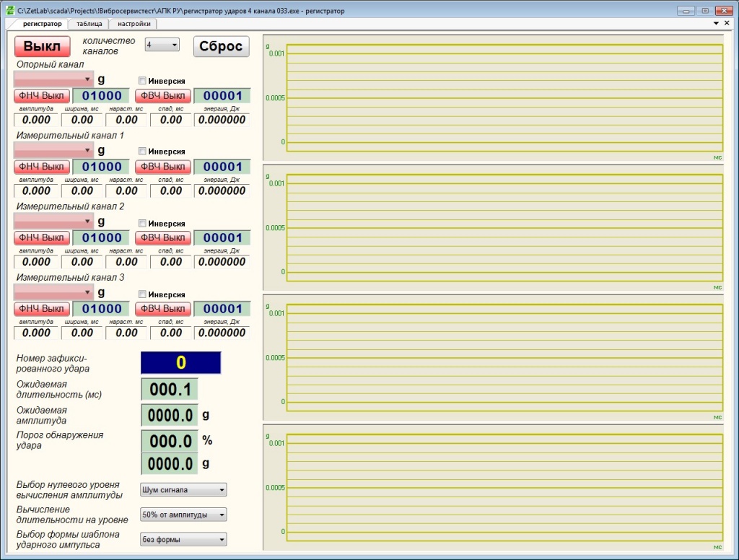Image resolution: width=739 pixels, height=560 pixels.
Task: Click the Ожидаемая амплитуда 0000.0 field
Action: pyautogui.click(x=170, y=415)
